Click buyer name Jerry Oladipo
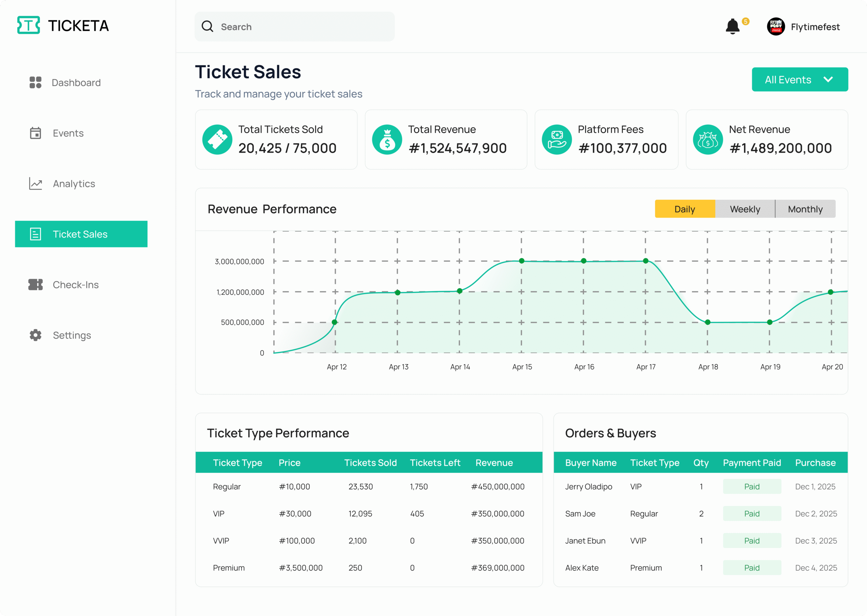The height and width of the screenshot is (616, 867). coord(589,487)
